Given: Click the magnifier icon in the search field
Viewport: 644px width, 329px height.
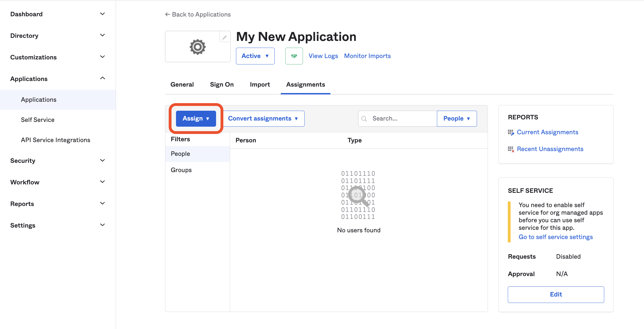Looking at the screenshot, I should [x=364, y=119].
